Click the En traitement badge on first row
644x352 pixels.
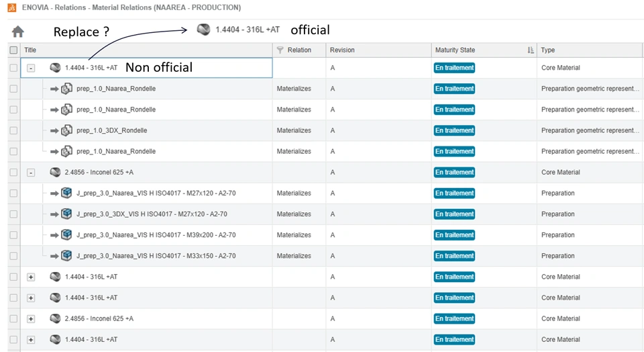[x=454, y=68]
